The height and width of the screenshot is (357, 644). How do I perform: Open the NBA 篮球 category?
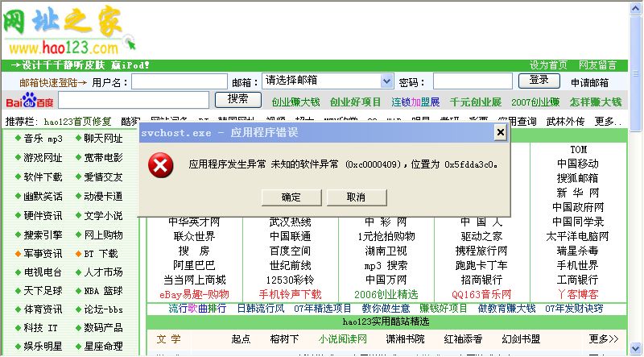(x=104, y=291)
